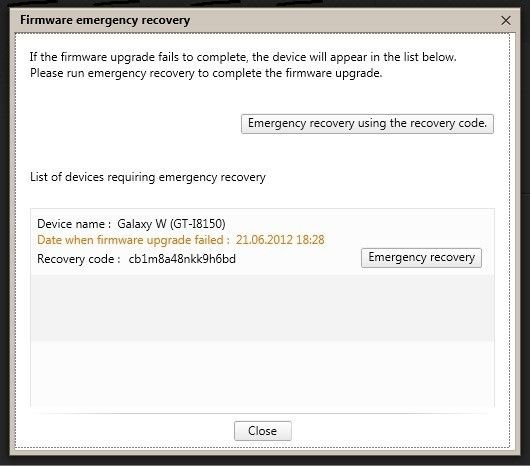Select the empty gray row in device list

pos(262,308)
